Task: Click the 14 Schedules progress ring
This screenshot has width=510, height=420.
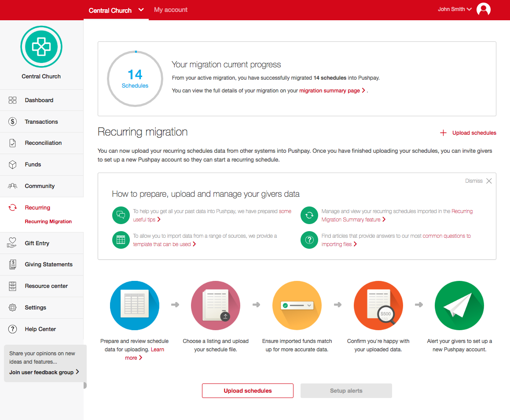Action: point(135,79)
